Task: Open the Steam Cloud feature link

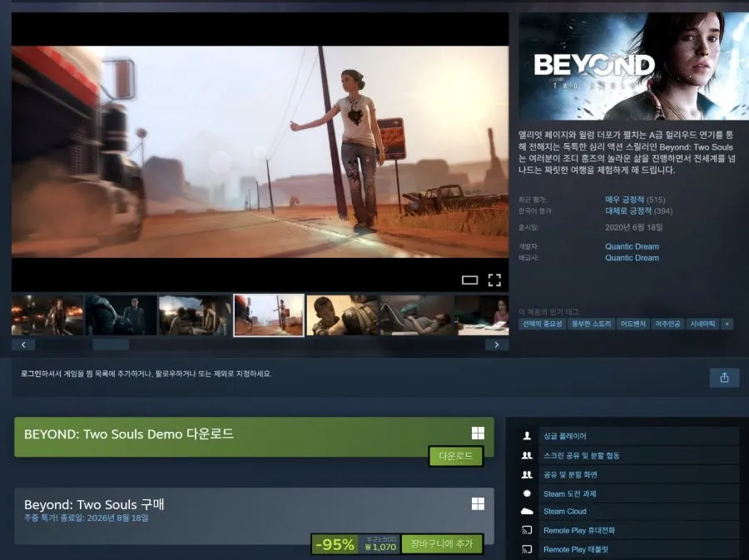Action: 564,511
